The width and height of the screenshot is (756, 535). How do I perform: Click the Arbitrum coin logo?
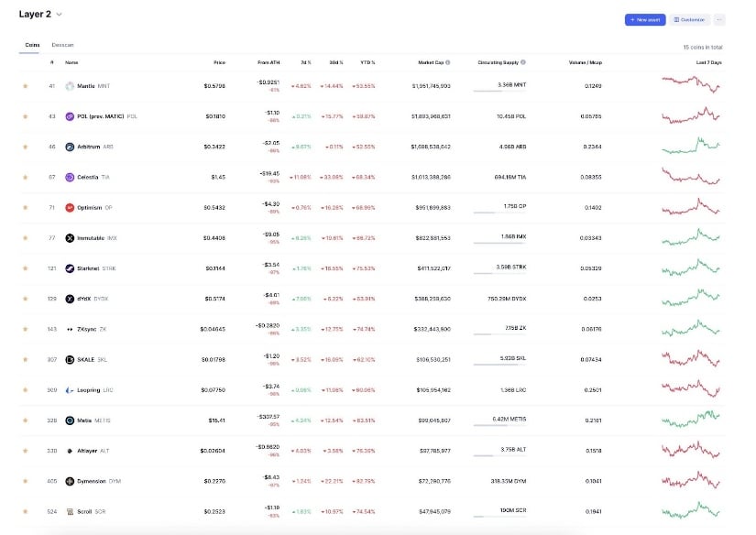tap(70, 147)
